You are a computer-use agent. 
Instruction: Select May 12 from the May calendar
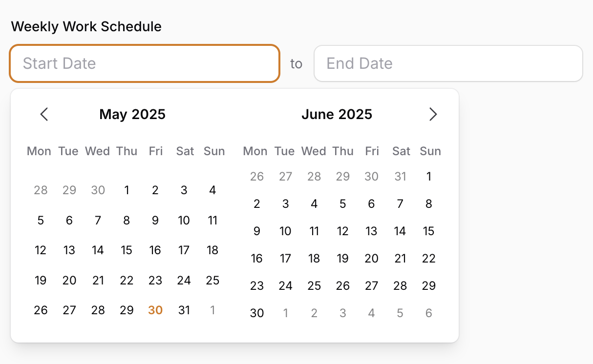click(x=41, y=250)
